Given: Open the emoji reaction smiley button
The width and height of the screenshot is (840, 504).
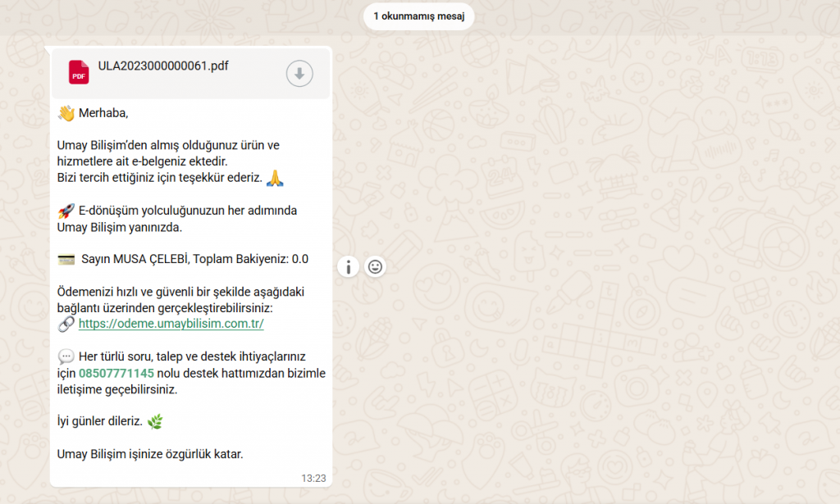Looking at the screenshot, I should [x=375, y=266].
